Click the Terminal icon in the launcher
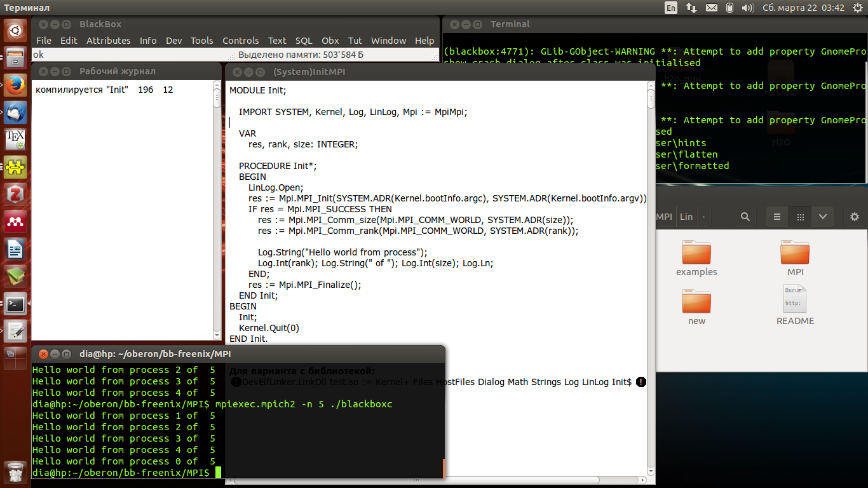The width and height of the screenshot is (868, 488). click(15, 304)
